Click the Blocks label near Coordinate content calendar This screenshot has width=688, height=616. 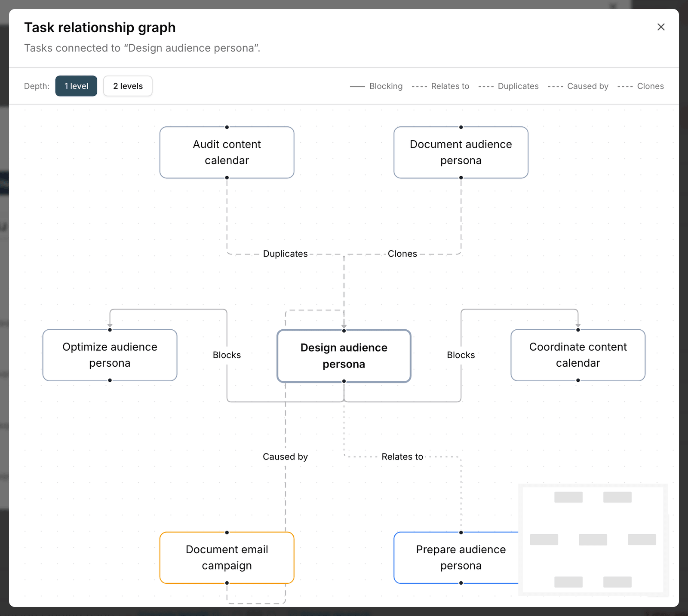[461, 355]
